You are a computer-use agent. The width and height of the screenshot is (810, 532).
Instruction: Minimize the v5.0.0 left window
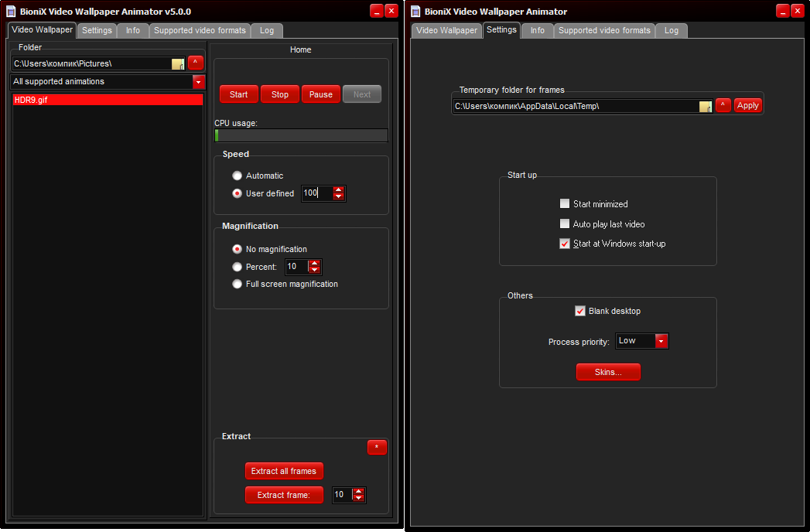pos(377,11)
